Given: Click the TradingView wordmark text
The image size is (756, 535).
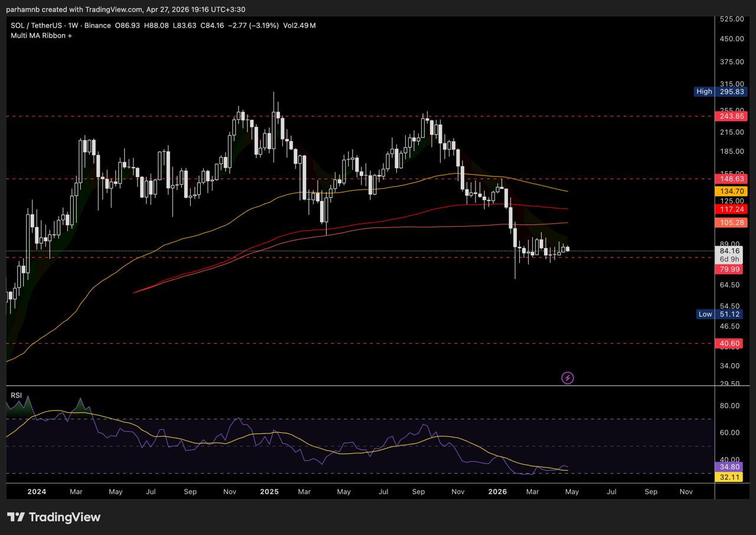Looking at the screenshot, I should 64,517.
